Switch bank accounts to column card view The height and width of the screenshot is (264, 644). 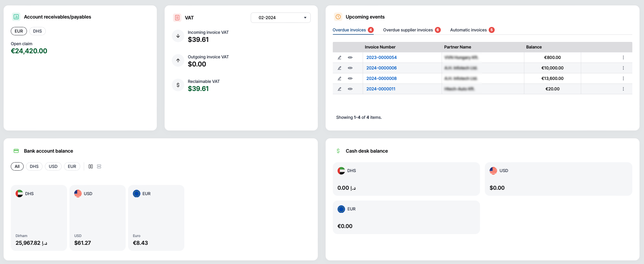tap(91, 166)
